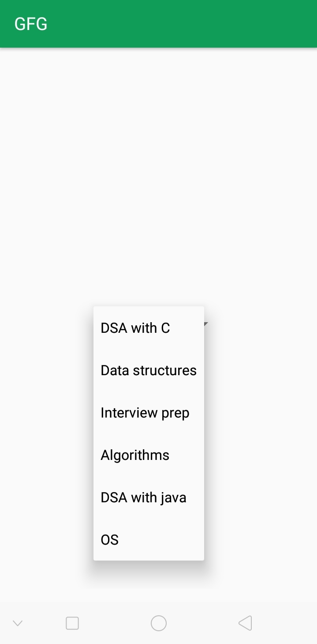Open the GFG app bar title area
Screen dimensions: 317x644
[x=30, y=23]
